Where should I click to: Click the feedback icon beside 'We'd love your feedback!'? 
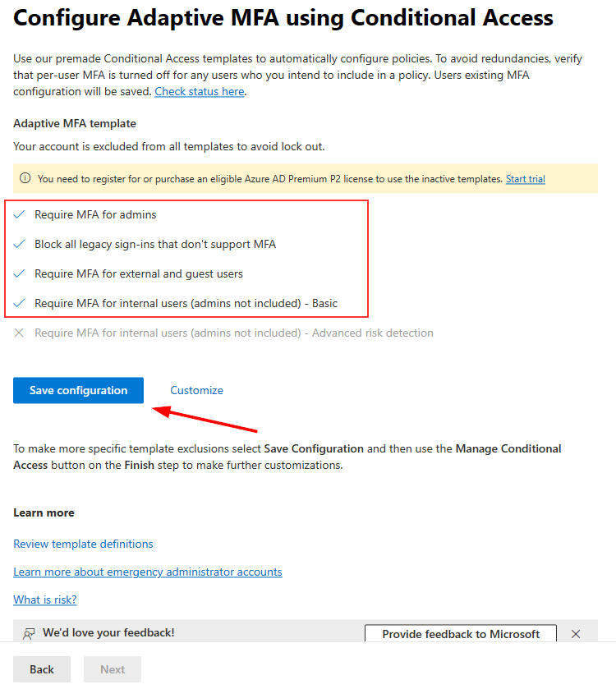(30, 633)
